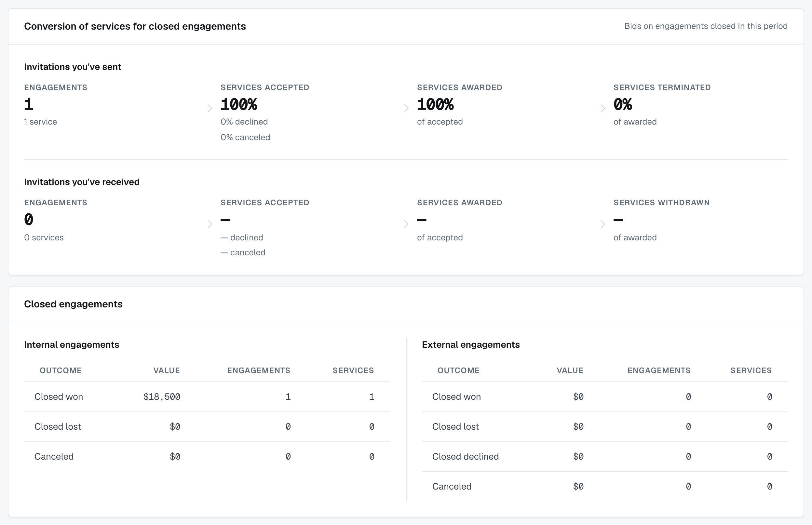Click the external table VALUE column header
The image size is (812, 525).
(570, 370)
